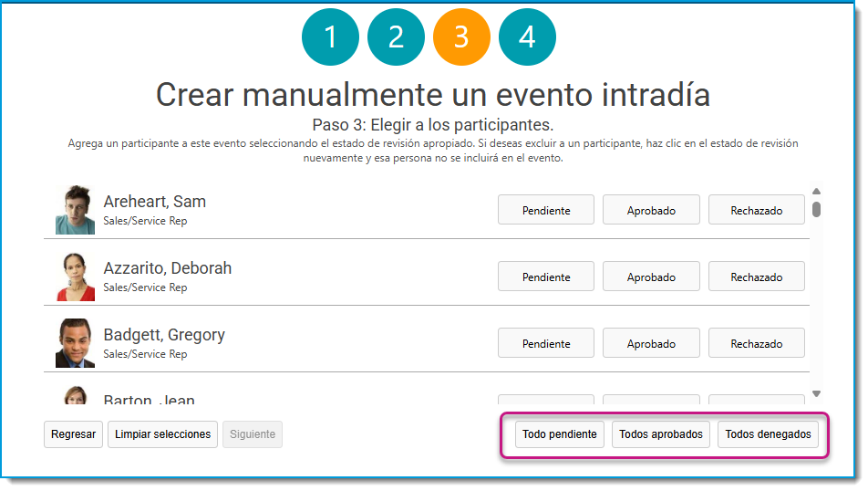Set Areheart, Sam to Aprobado
This screenshot has height=491, width=868.
pyautogui.click(x=651, y=210)
